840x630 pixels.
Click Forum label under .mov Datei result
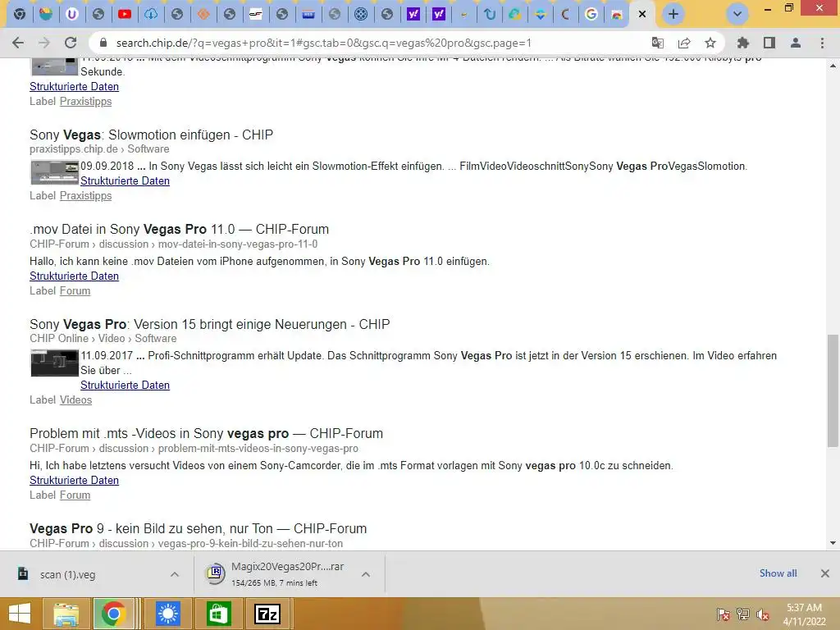pos(75,291)
